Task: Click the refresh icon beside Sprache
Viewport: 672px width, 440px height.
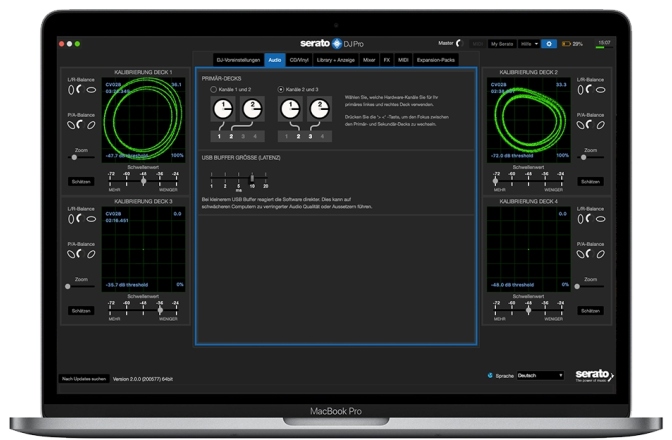Action: [x=490, y=375]
